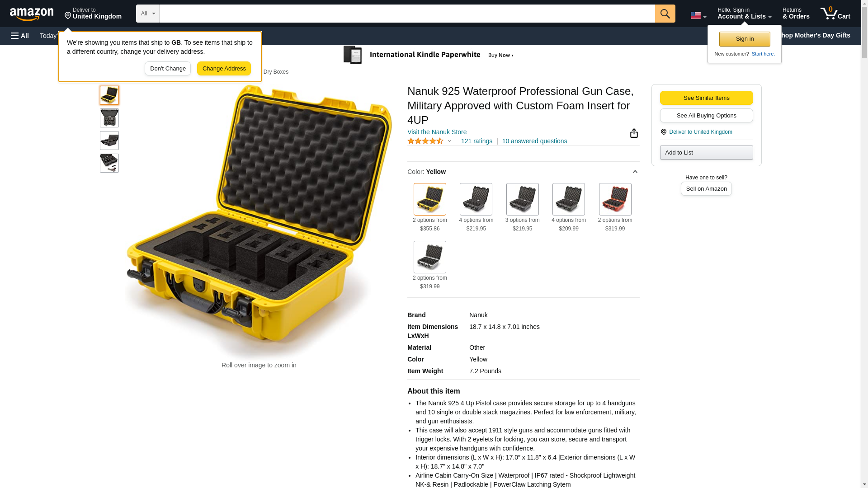Click the share icon near product title
Image resolution: width=868 pixels, height=488 pixels.
634,133
